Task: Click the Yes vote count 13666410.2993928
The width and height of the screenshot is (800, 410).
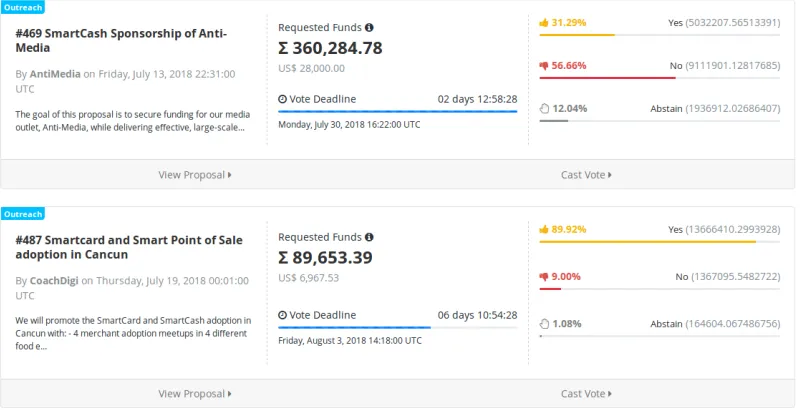Action: click(x=733, y=230)
